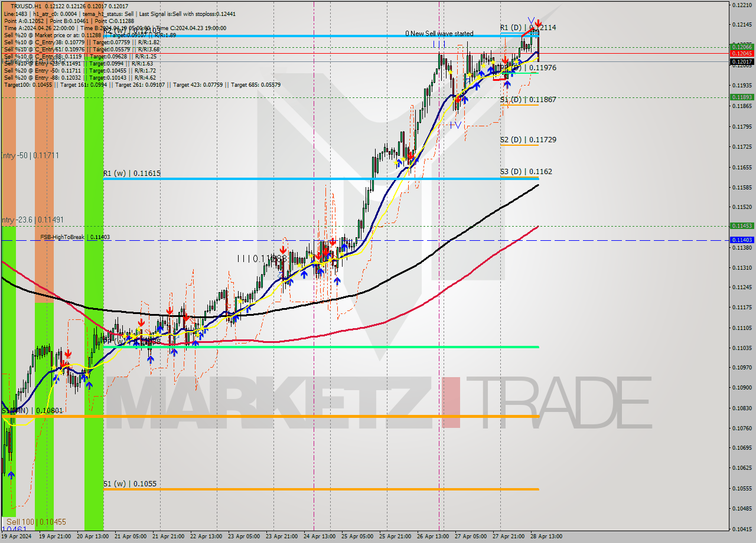Click the 'S1 (w) | 0.1055' pivot label
Viewport: 756px width, 543px height.
(x=130, y=484)
